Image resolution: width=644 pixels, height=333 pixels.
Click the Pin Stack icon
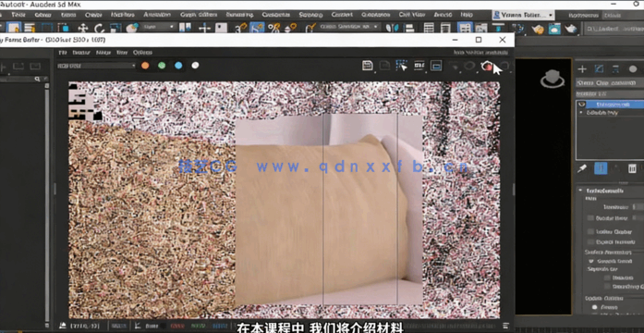(582, 168)
